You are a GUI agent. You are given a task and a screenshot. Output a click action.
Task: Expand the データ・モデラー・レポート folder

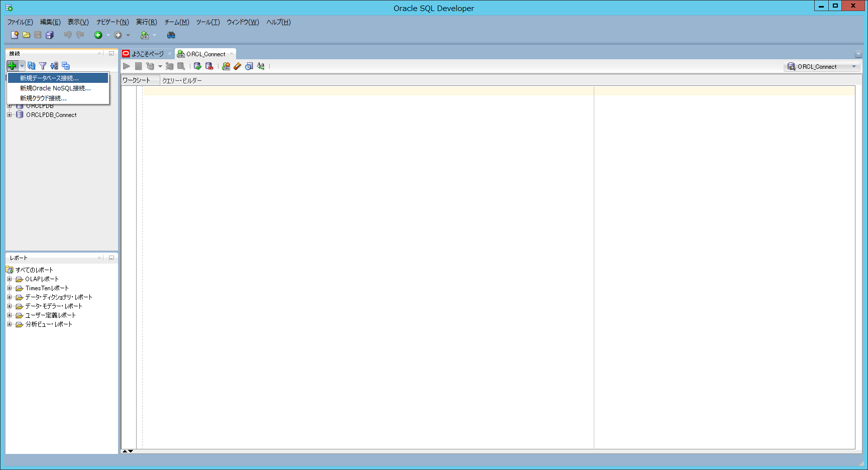[9, 306]
